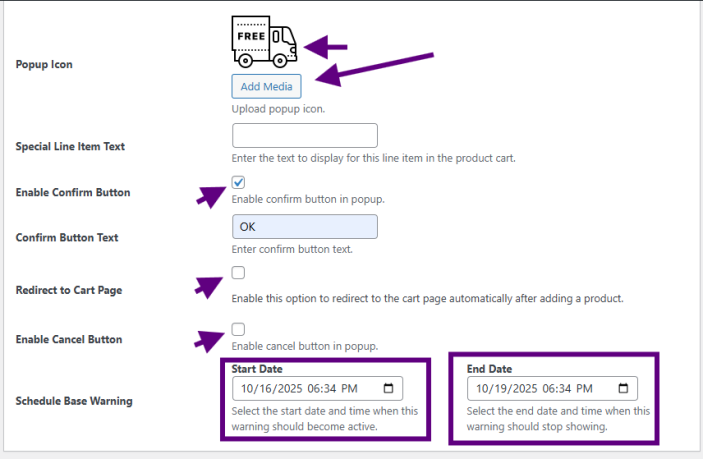Click the Enable Cancel Button label
The width and height of the screenshot is (703, 459).
pyautogui.click(x=69, y=339)
